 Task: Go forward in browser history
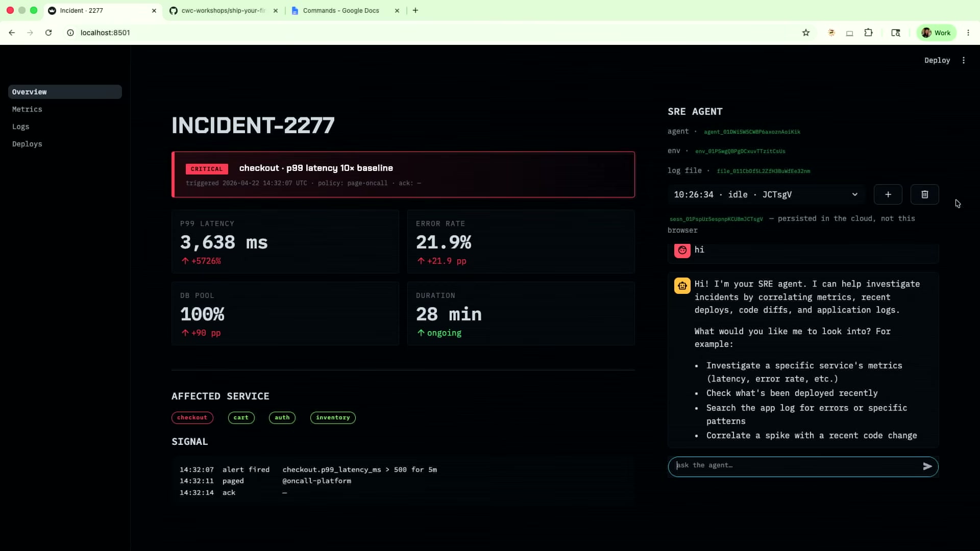pyautogui.click(x=30, y=33)
